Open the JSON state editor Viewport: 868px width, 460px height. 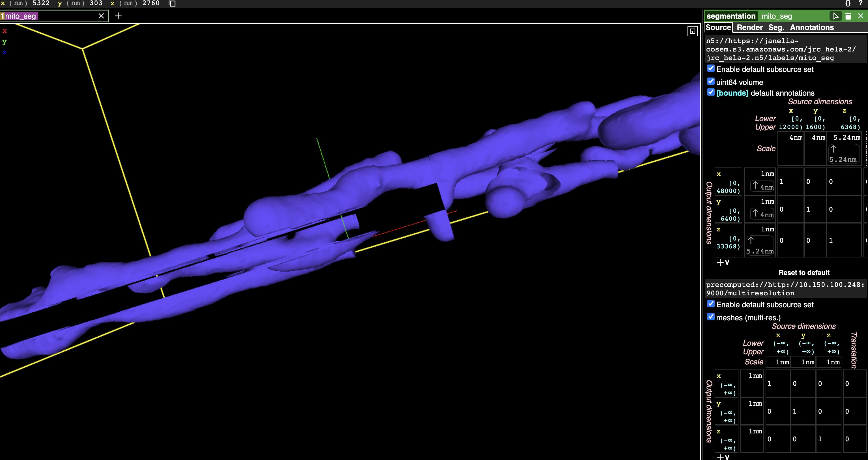pos(848,4)
